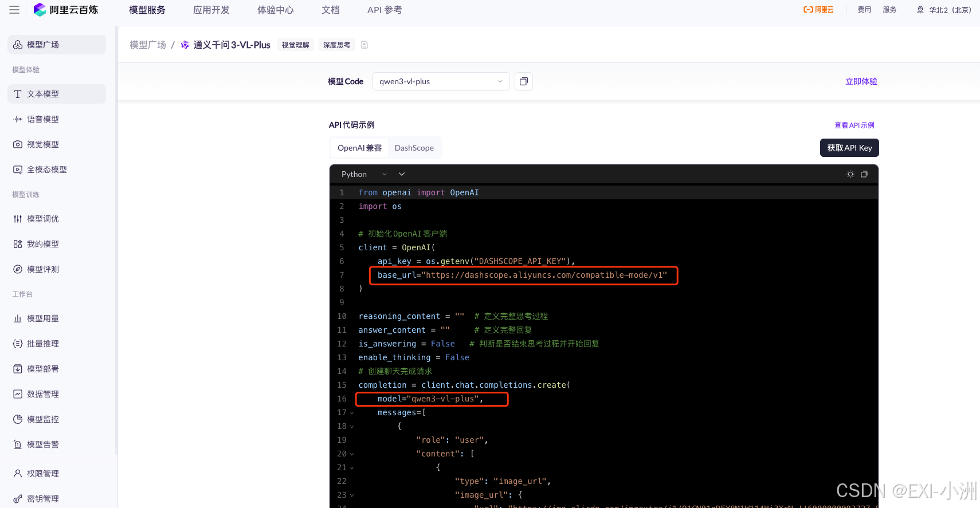980x508 pixels.
Task: Click code line 7 base_url string
Action: click(544, 275)
